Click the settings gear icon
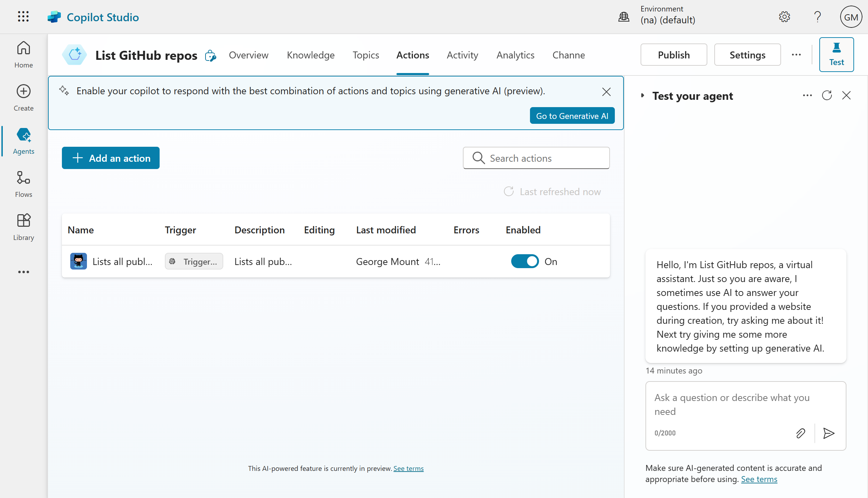The height and width of the screenshot is (498, 868). (784, 17)
